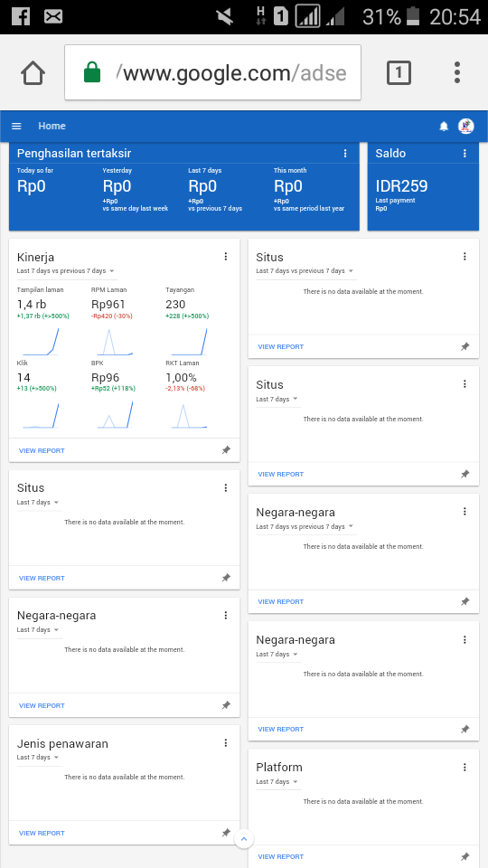Tap the Rp96 BPK value
This screenshot has height=868, width=488.
tap(105, 378)
